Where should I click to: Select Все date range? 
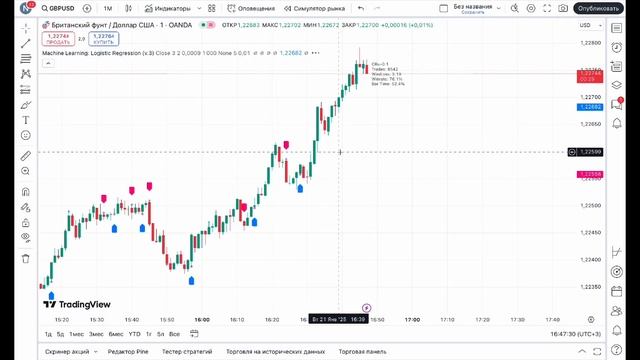point(174,334)
